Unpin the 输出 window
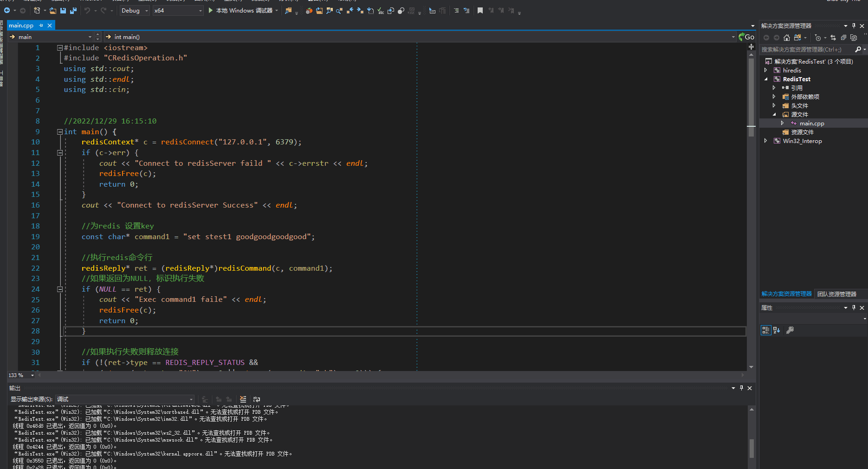 741,388
